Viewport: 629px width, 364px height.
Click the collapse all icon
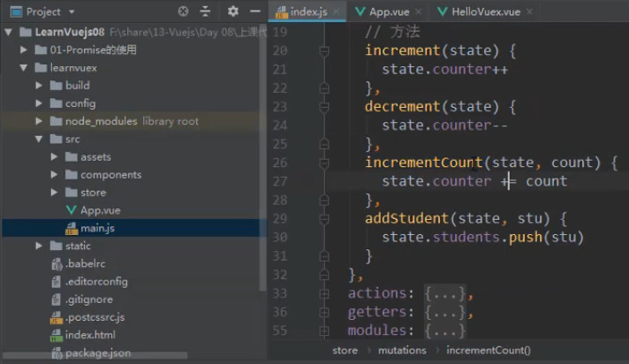(205, 11)
